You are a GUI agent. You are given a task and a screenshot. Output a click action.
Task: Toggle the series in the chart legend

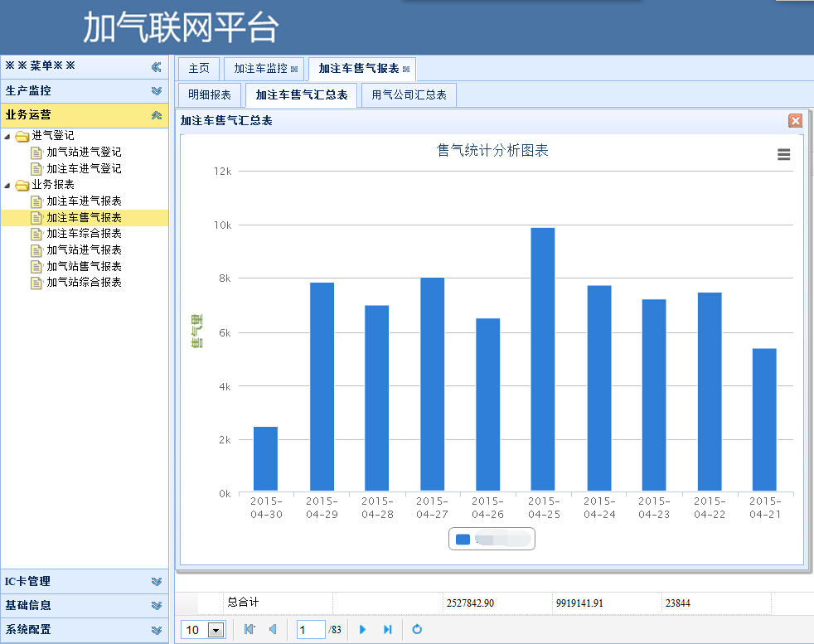492,540
